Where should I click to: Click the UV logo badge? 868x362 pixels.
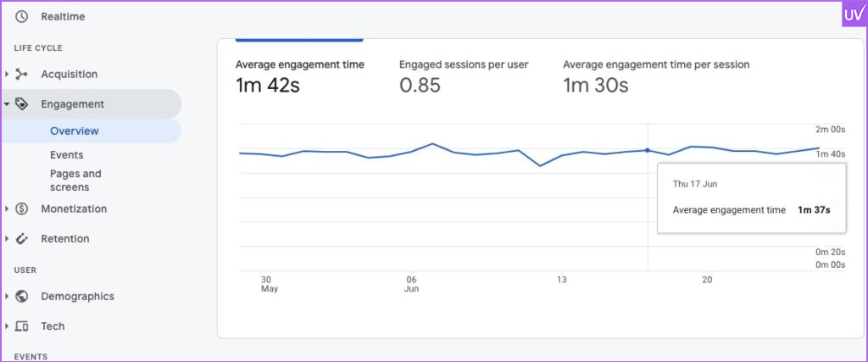(854, 14)
